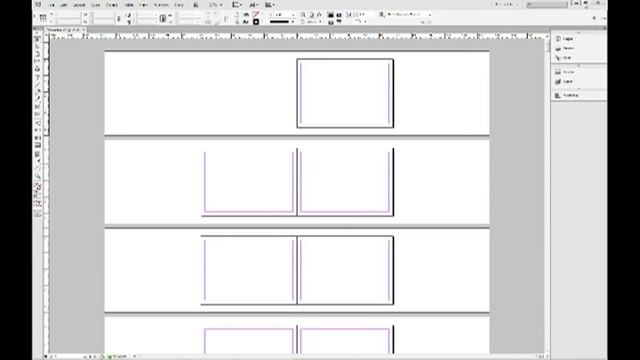
Task: Select the Selection tool at top of toolbox
Action: point(38,39)
